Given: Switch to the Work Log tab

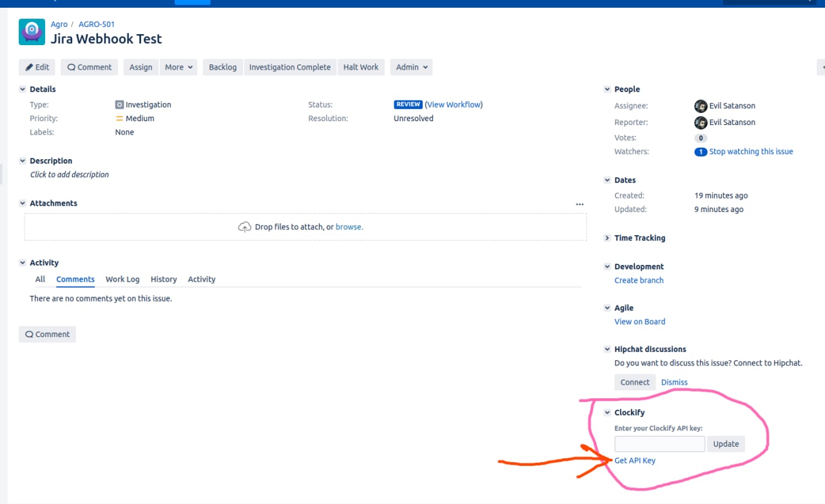Looking at the screenshot, I should [122, 279].
